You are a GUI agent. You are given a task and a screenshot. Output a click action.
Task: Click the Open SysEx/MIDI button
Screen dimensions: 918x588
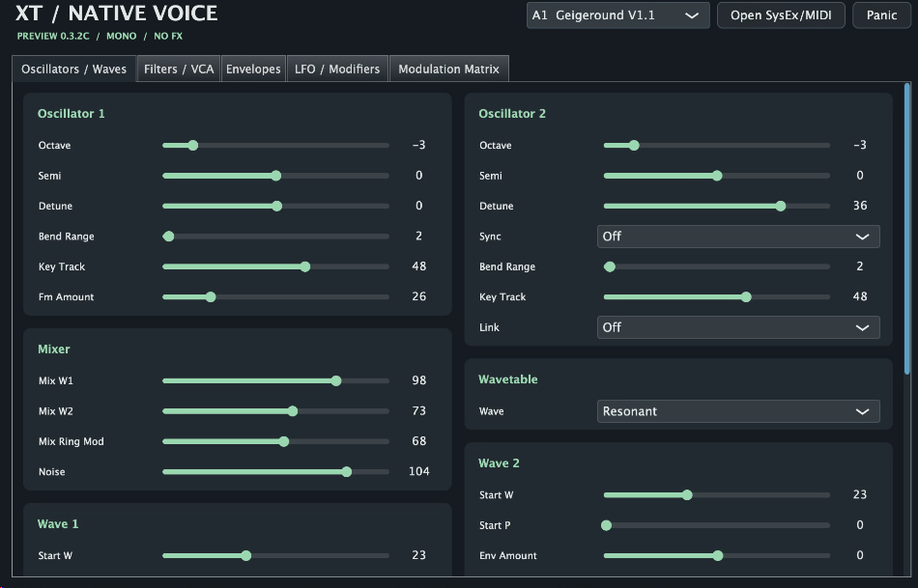click(x=781, y=15)
